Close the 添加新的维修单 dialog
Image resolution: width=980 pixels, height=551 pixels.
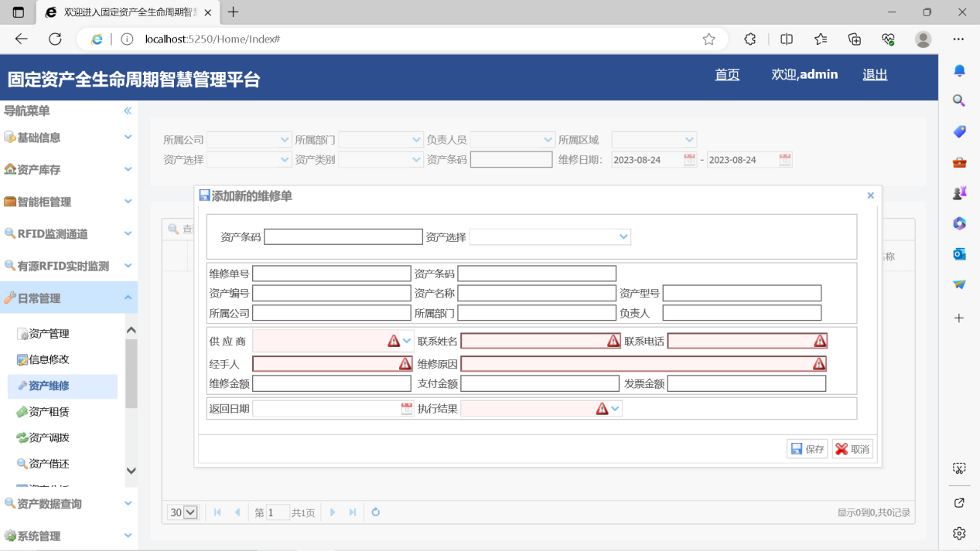click(x=870, y=196)
